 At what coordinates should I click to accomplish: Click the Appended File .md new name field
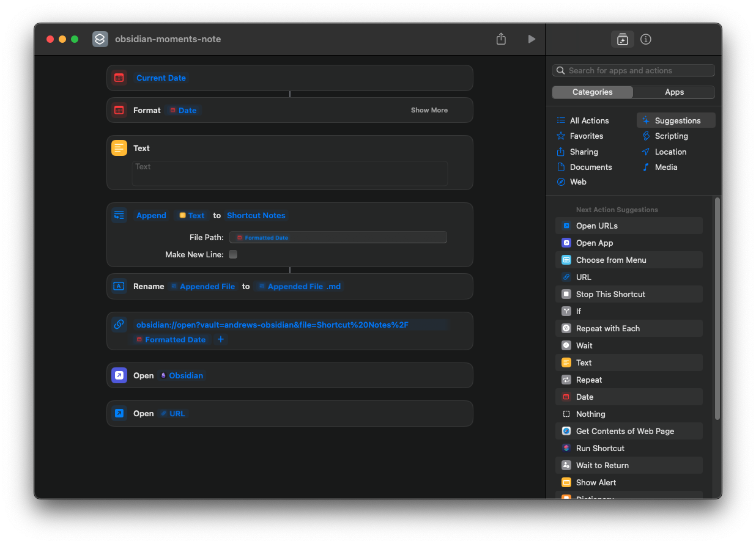[300, 286]
